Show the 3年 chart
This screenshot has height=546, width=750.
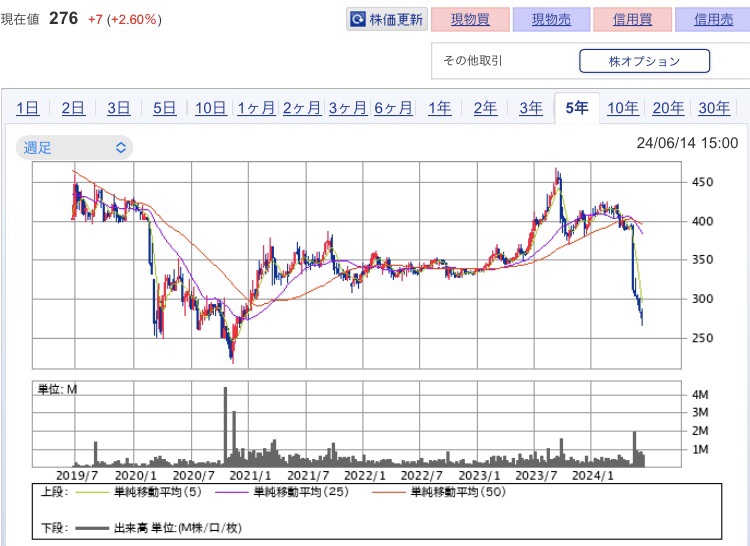[x=531, y=108]
